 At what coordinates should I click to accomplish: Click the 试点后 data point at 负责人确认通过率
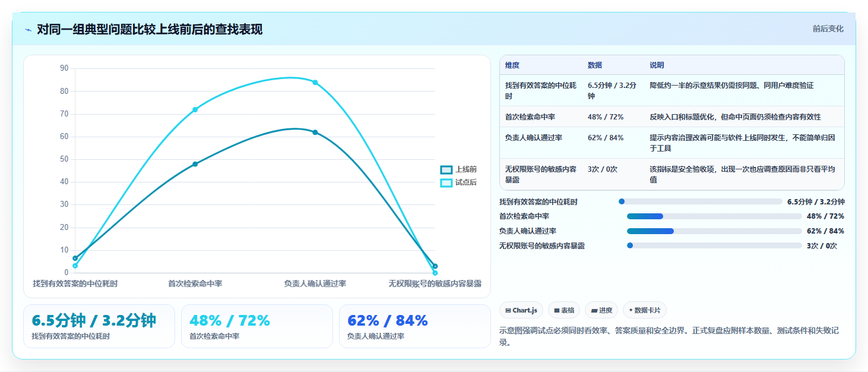tap(315, 82)
